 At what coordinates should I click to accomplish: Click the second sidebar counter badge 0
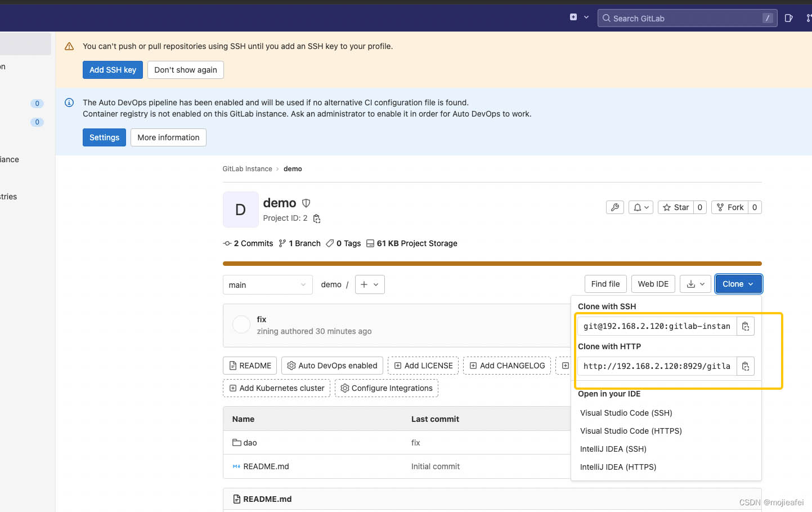tap(37, 122)
